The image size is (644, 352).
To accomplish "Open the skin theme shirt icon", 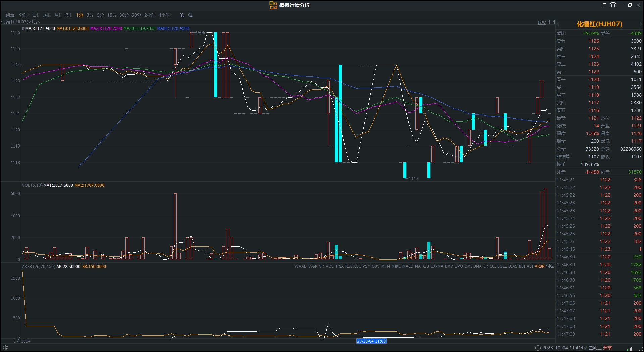I will pyautogui.click(x=613, y=5).
